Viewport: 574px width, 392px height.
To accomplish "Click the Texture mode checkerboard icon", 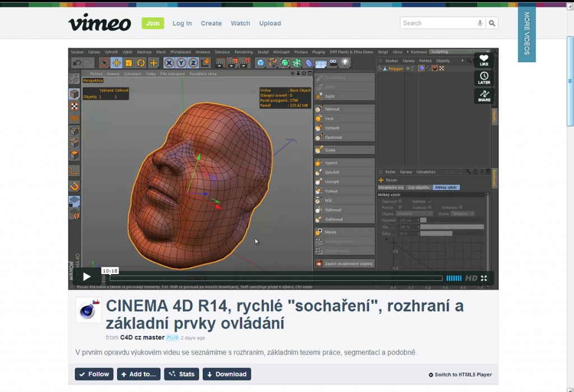I will (75, 106).
